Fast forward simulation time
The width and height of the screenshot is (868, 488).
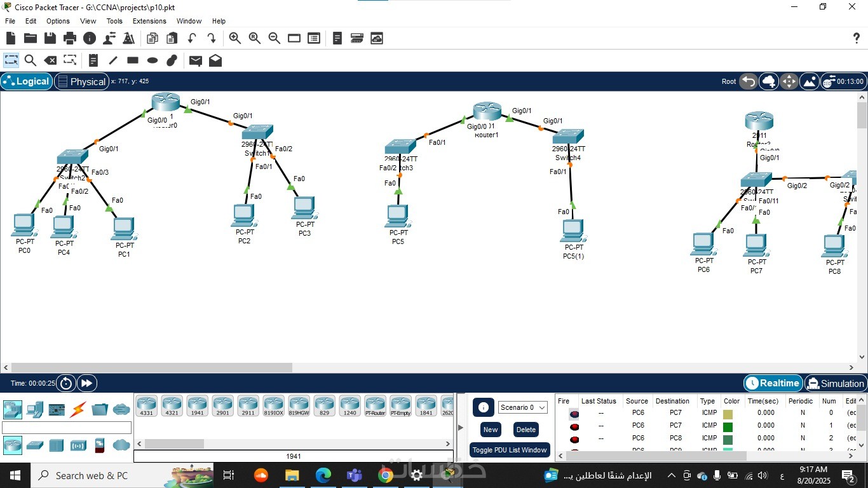(86, 383)
